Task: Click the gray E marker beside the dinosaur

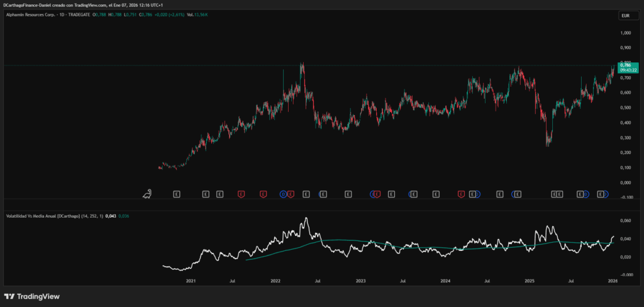Action: coord(176,194)
